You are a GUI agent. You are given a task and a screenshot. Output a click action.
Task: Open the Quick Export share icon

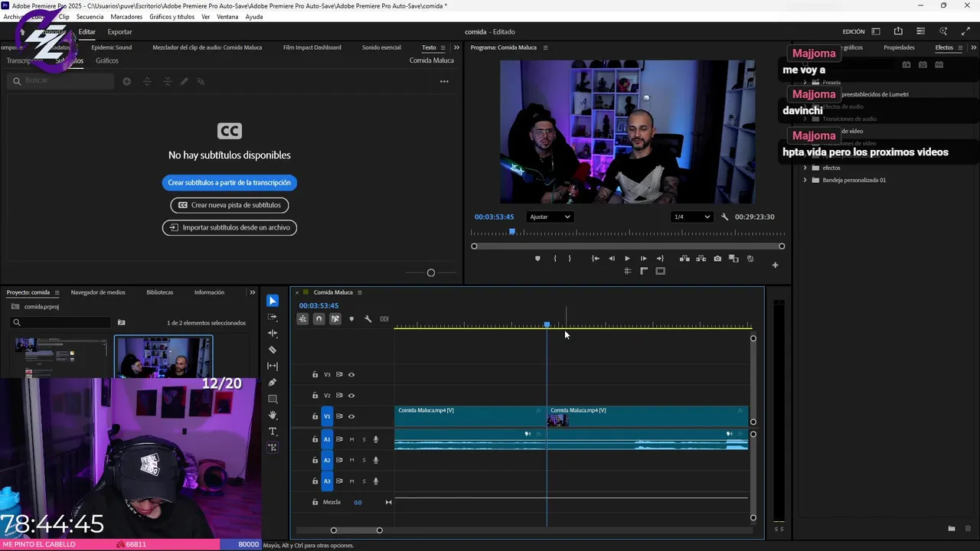898,31
